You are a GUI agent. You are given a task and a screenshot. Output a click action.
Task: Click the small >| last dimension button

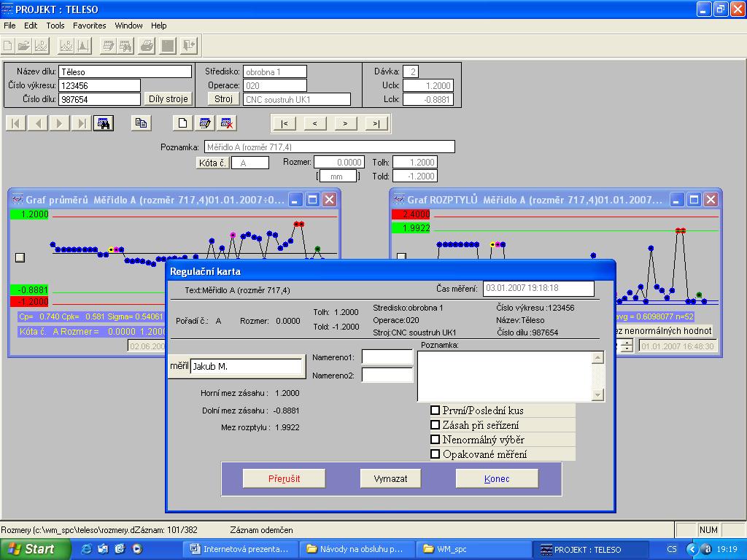pos(376,124)
